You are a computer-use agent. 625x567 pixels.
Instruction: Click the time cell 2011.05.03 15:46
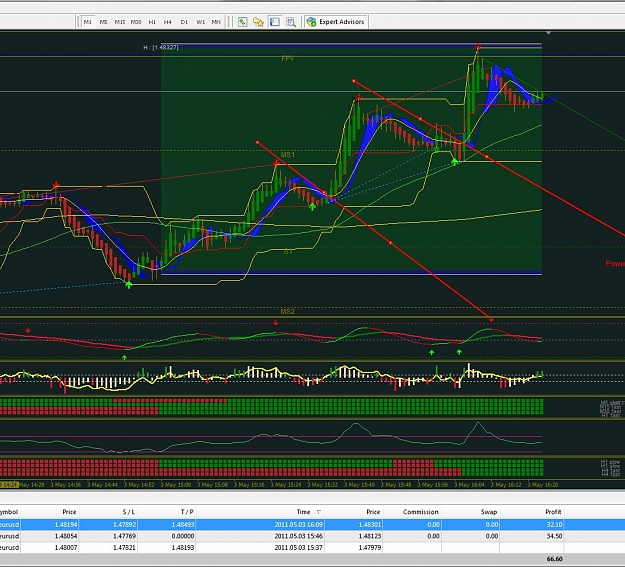tap(299, 536)
